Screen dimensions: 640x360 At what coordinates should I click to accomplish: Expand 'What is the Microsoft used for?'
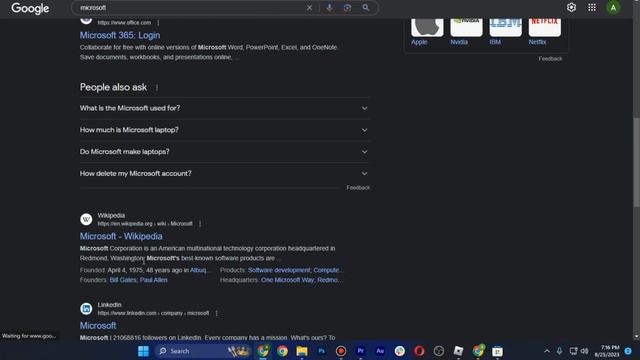[x=224, y=108]
